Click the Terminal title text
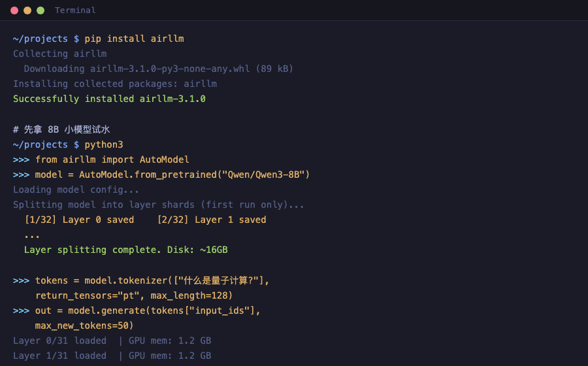The image size is (588, 366). 75,10
